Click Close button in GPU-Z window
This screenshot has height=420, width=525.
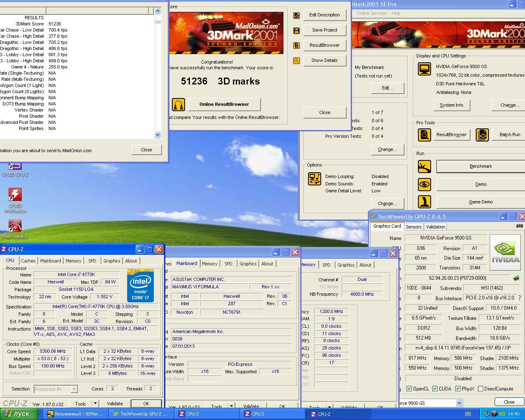tap(509, 402)
